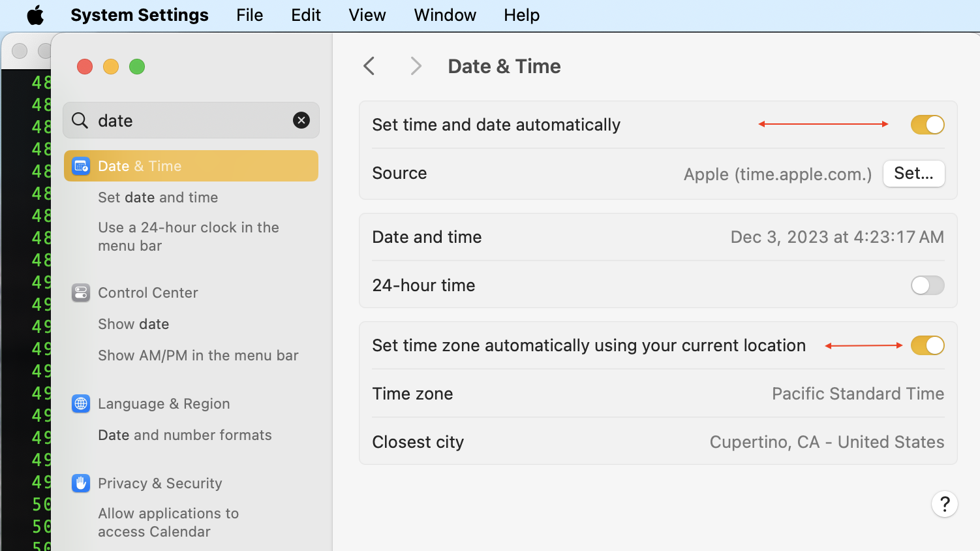The width and height of the screenshot is (980, 551).
Task: Turn off automatic time zone by location
Action: [x=927, y=345]
